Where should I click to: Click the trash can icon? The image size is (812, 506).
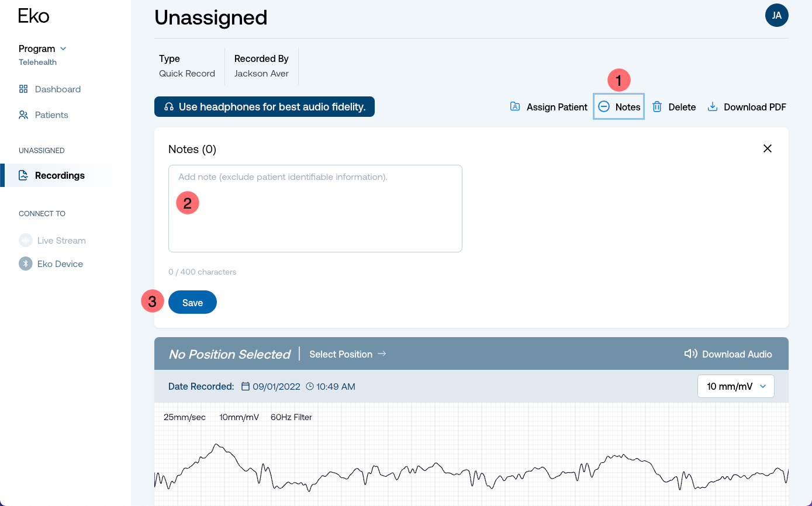tap(657, 107)
